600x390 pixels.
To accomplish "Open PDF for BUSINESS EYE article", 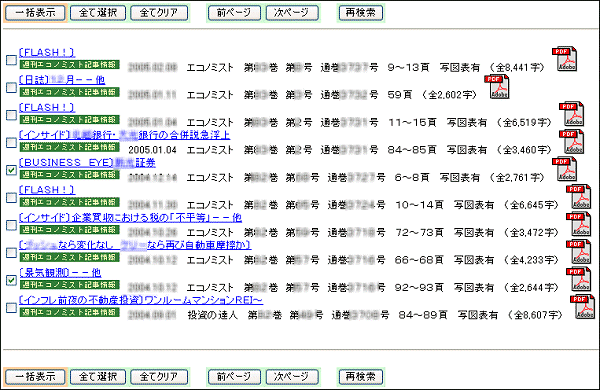I will click(564, 169).
